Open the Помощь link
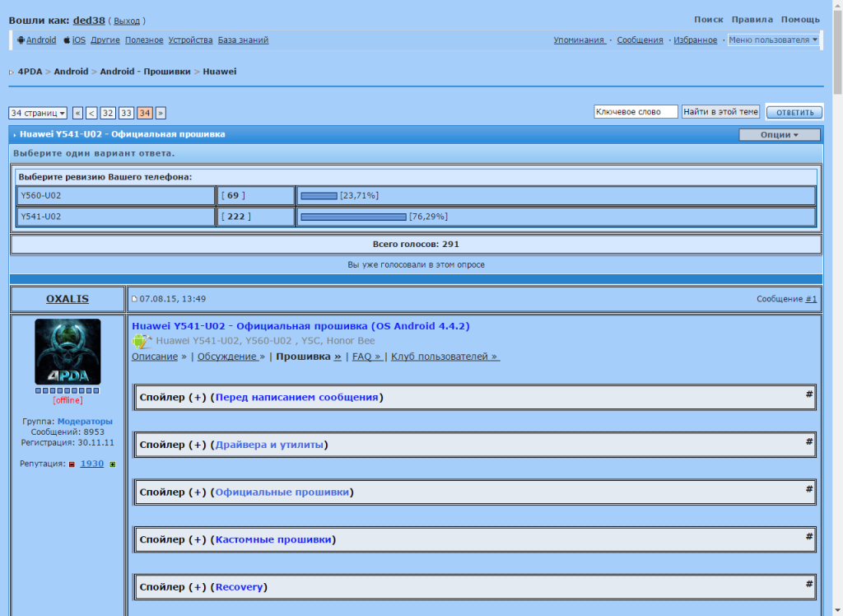The image size is (843, 616). [800, 20]
